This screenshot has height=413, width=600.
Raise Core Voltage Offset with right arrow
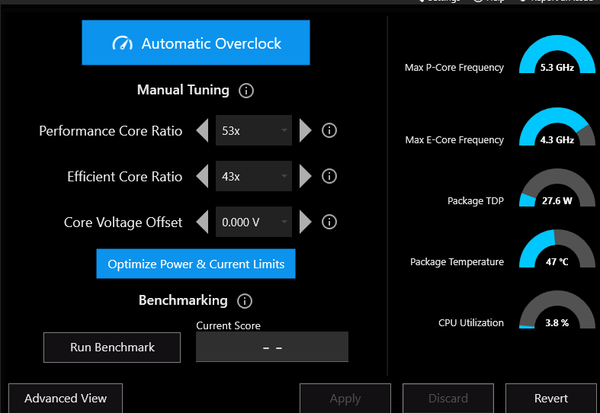coord(305,222)
